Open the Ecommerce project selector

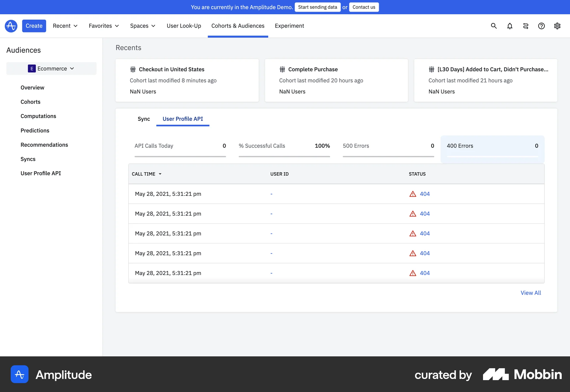point(51,69)
